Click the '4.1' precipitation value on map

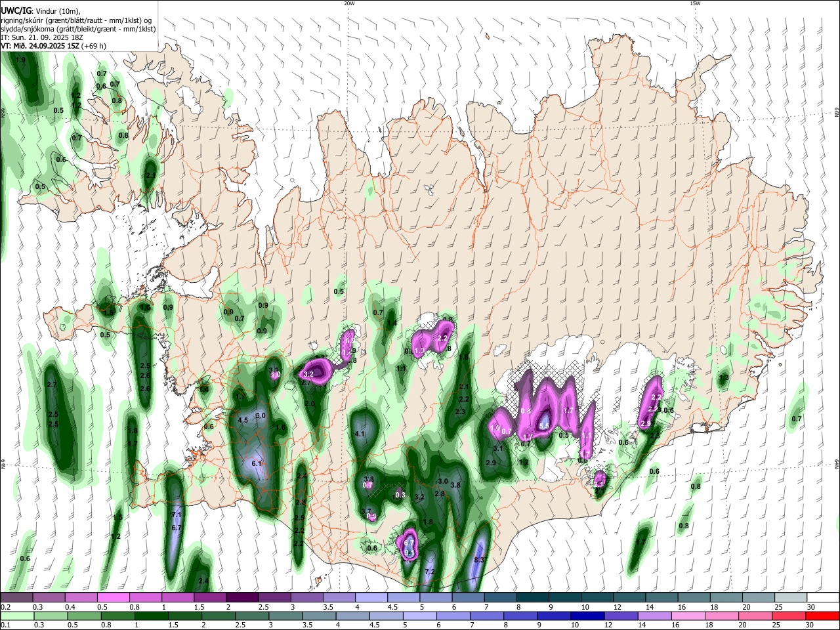click(x=360, y=434)
